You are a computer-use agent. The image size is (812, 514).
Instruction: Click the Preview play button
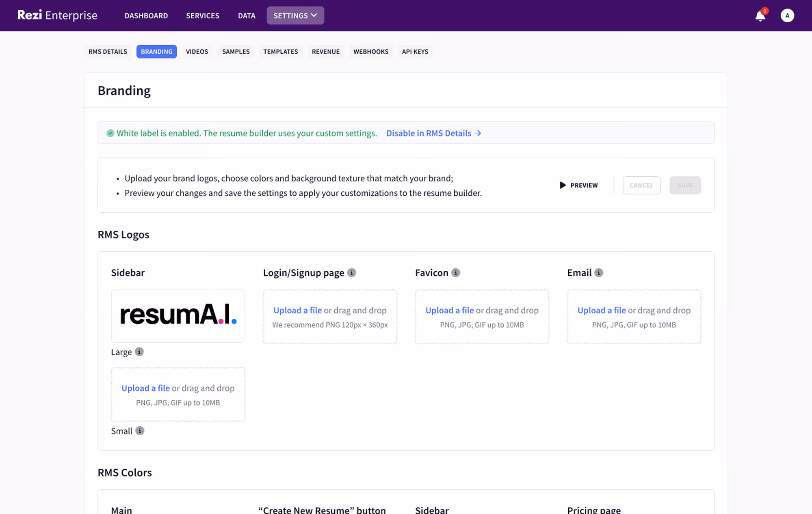point(579,185)
